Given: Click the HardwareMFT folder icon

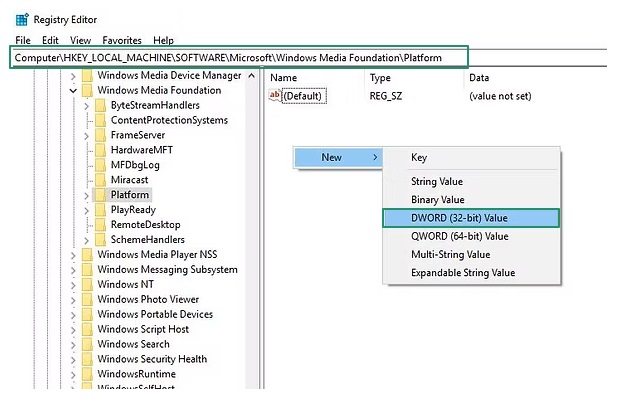Looking at the screenshot, I should coord(100,150).
